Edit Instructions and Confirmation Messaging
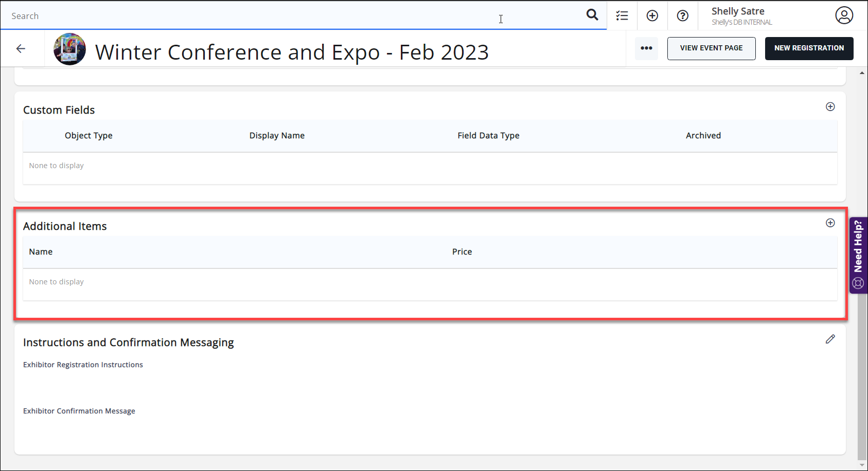The height and width of the screenshot is (471, 868). tap(830, 339)
